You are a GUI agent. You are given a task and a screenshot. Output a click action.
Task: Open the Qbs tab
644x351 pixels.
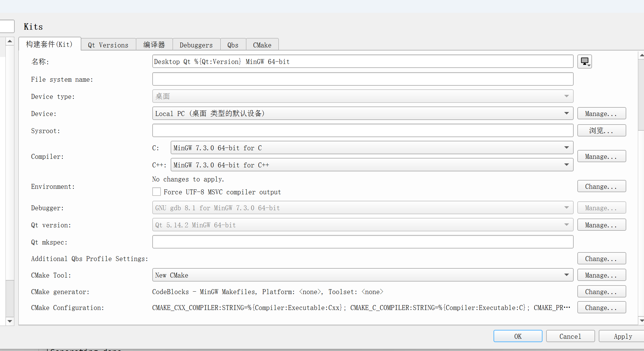click(x=233, y=45)
